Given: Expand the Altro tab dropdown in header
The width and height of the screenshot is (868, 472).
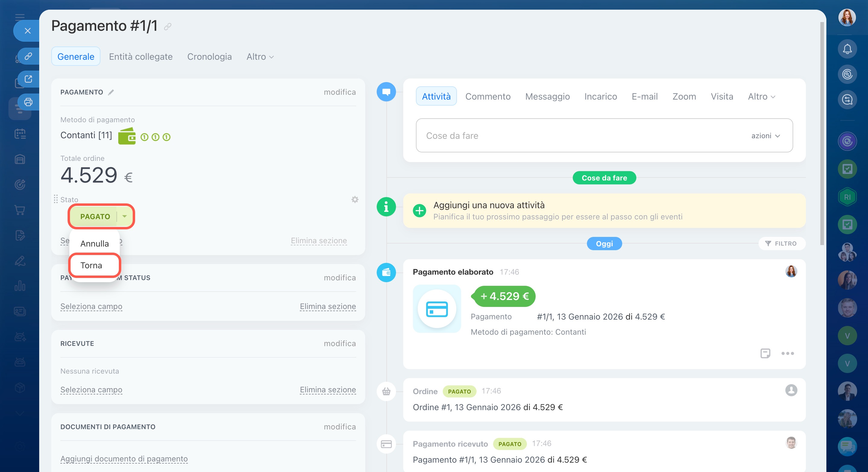Looking at the screenshot, I should click(x=260, y=57).
